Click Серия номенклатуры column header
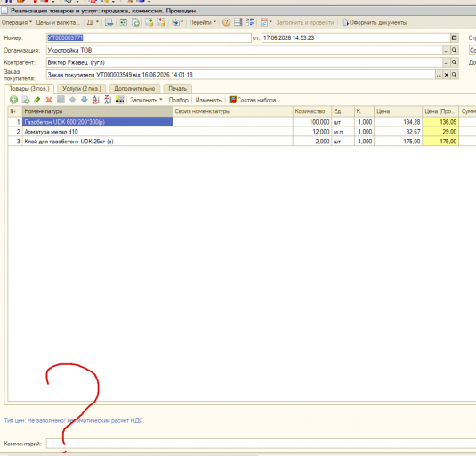The height and width of the screenshot is (456, 476). pyautogui.click(x=233, y=111)
